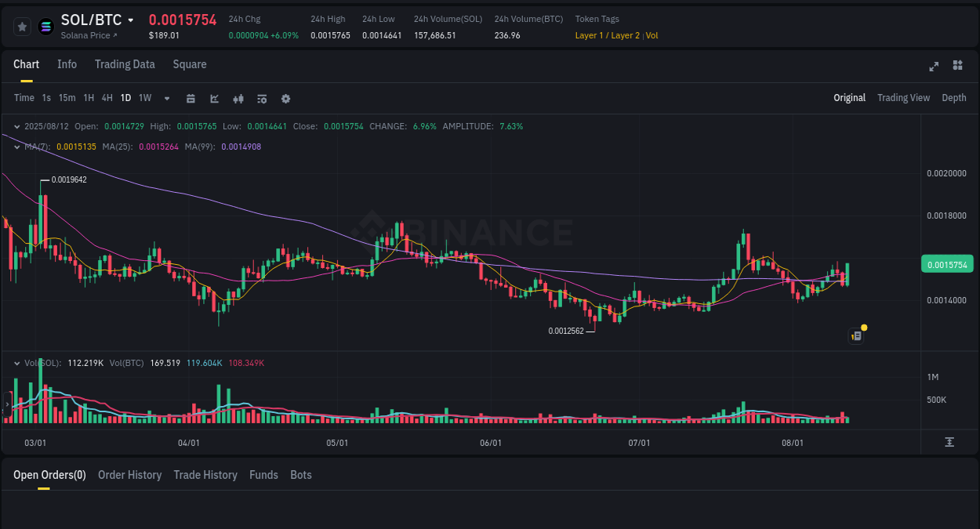Click the 07/01 date axis label

pos(639,443)
